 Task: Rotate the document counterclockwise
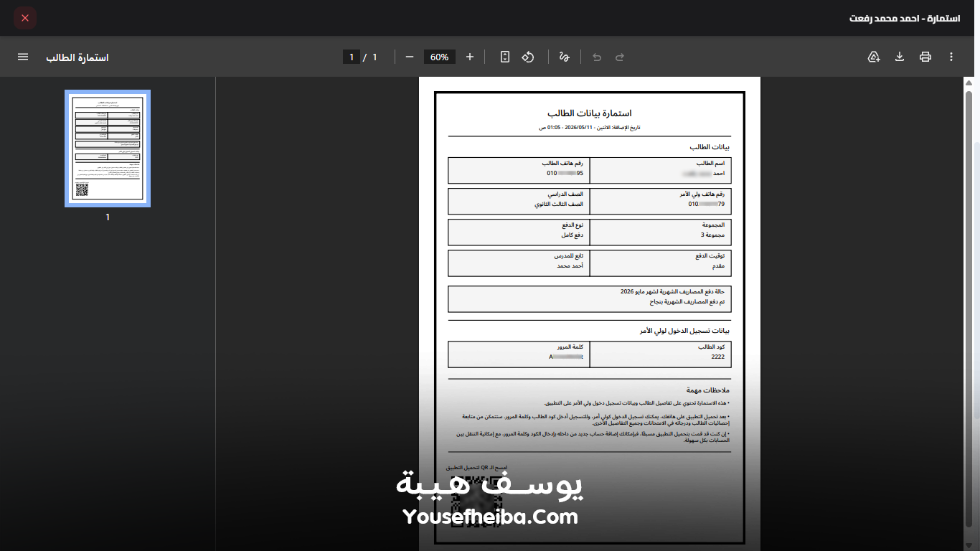point(528,57)
